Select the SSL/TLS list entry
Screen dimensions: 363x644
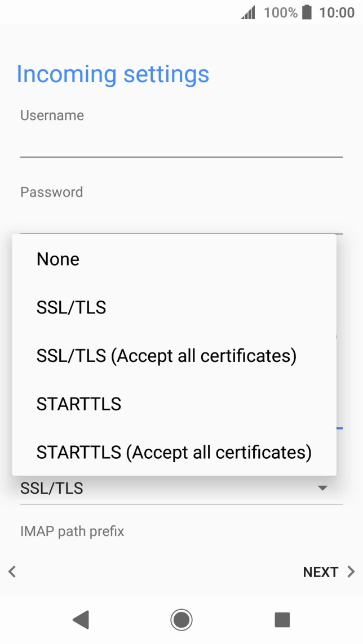point(71,307)
